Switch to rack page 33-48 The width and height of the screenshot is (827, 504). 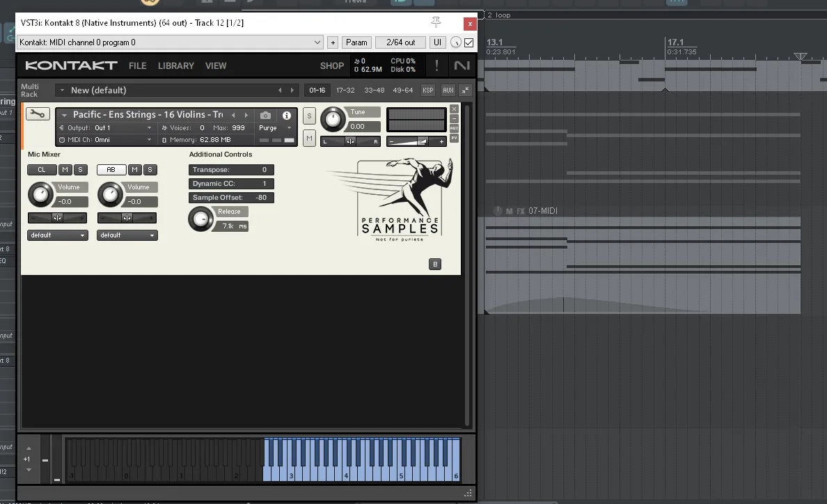(374, 90)
